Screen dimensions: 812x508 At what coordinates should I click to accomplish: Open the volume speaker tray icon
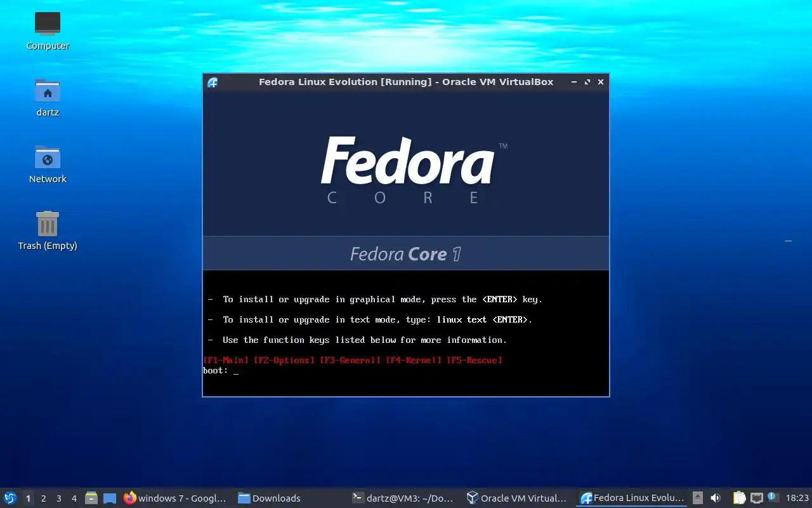pyautogui.click(x=716, y=498)
